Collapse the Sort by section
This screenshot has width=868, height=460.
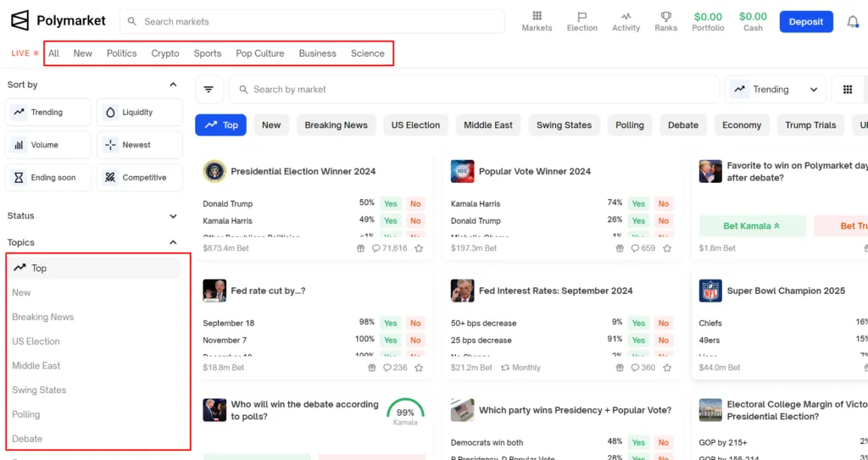pyautogui.click(x=173, y=85)
